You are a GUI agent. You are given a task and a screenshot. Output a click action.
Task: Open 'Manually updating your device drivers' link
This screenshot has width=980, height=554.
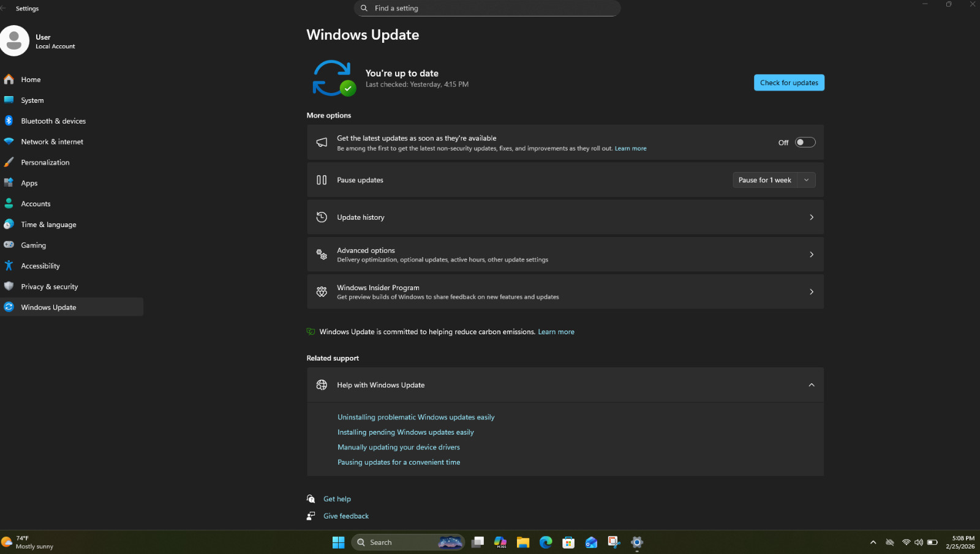click(x=399, y=447)
